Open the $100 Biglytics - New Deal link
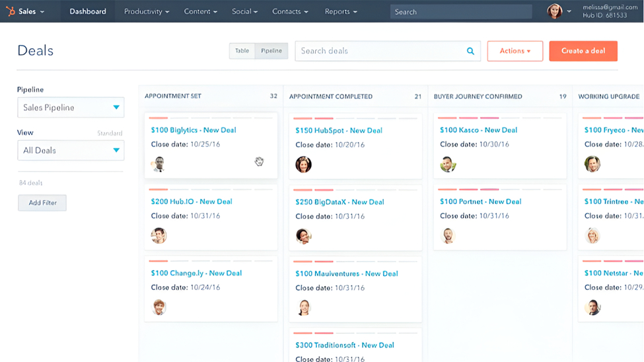The height and width of the screenshot is (362, 644). coord(194,130)
